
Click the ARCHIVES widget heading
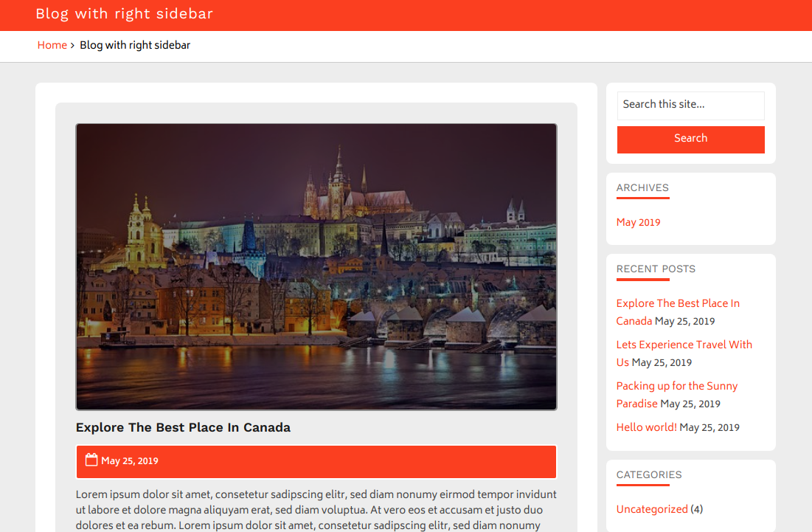[642, 187]
